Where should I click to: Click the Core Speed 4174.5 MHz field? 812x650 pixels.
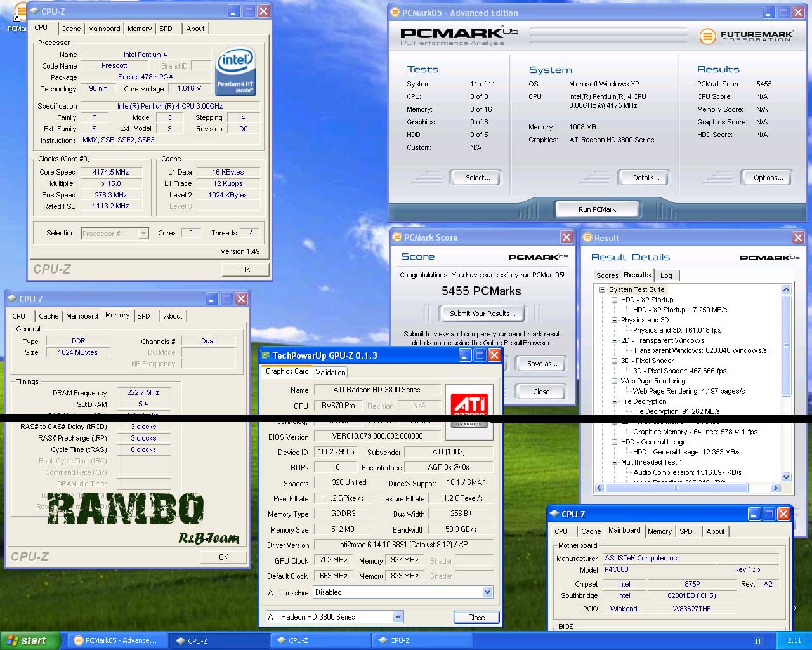point(110,172)
